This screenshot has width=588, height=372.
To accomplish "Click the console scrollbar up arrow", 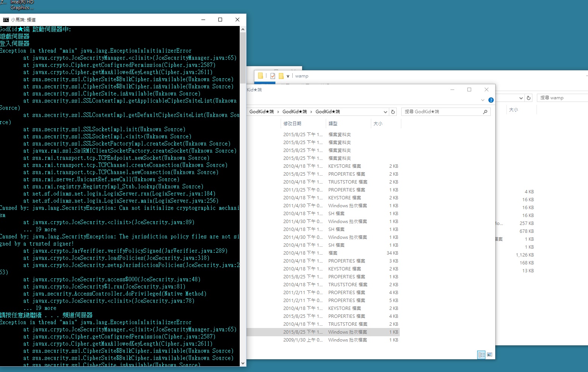I will 243,29.
